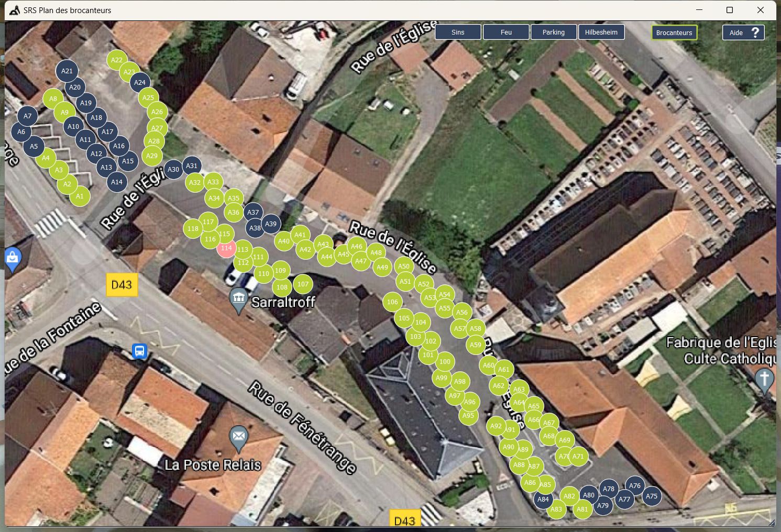Switch to the Feu map view
This screenshot has height=532, width=781.
tap(506, 32)
